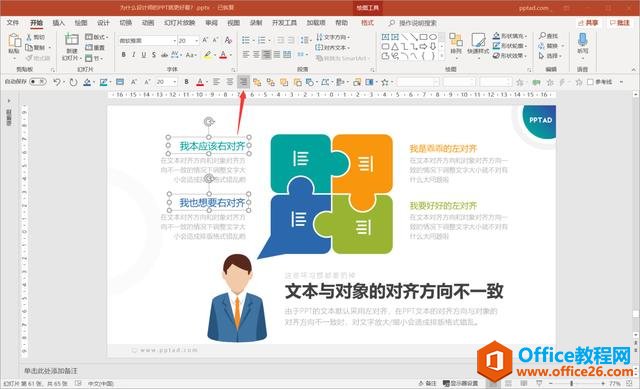Check the 参考线 guides checkbox
The width and height of the screenshot is (640, 389).
tap(590, 82)
